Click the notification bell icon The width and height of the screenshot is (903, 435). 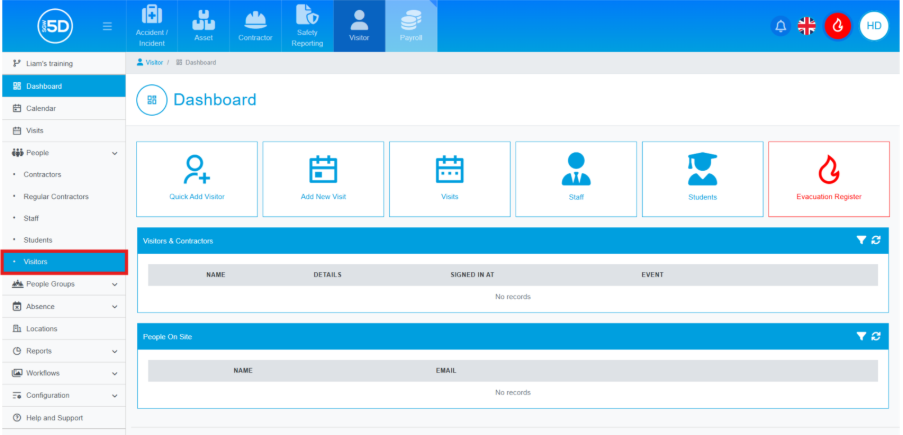[x=780, y=26]
